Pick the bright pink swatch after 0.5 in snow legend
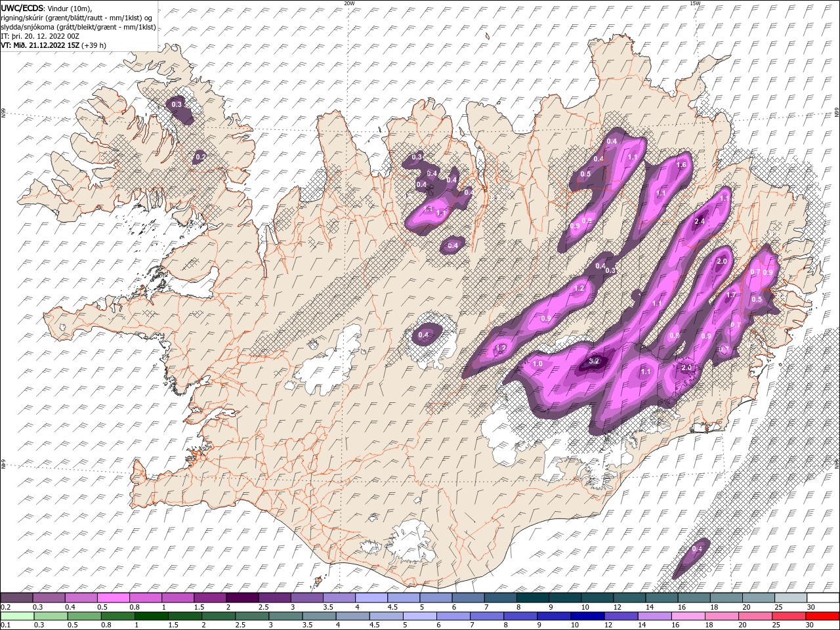840x630 pixels. (x=114, y=598)
